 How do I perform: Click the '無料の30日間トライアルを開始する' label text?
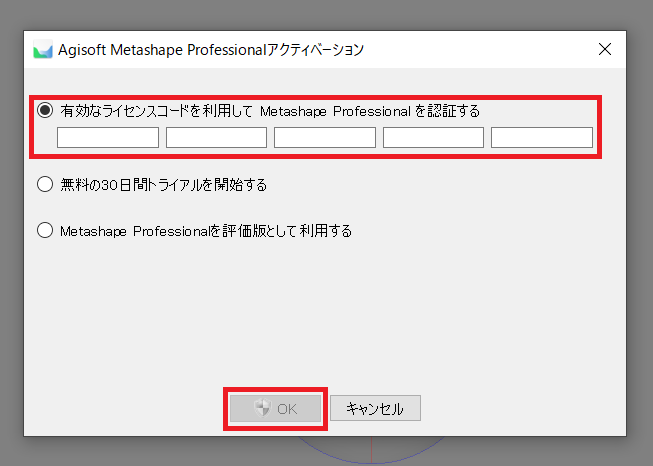163,184
